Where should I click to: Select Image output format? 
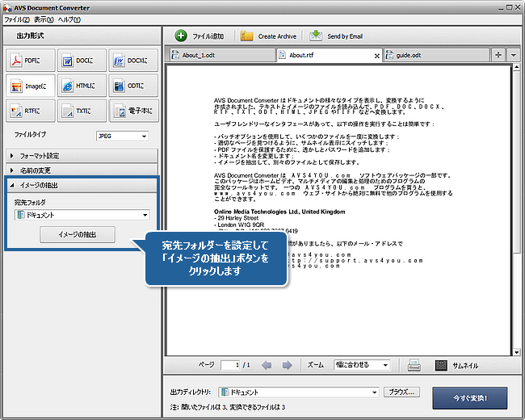tap(31, 86)
